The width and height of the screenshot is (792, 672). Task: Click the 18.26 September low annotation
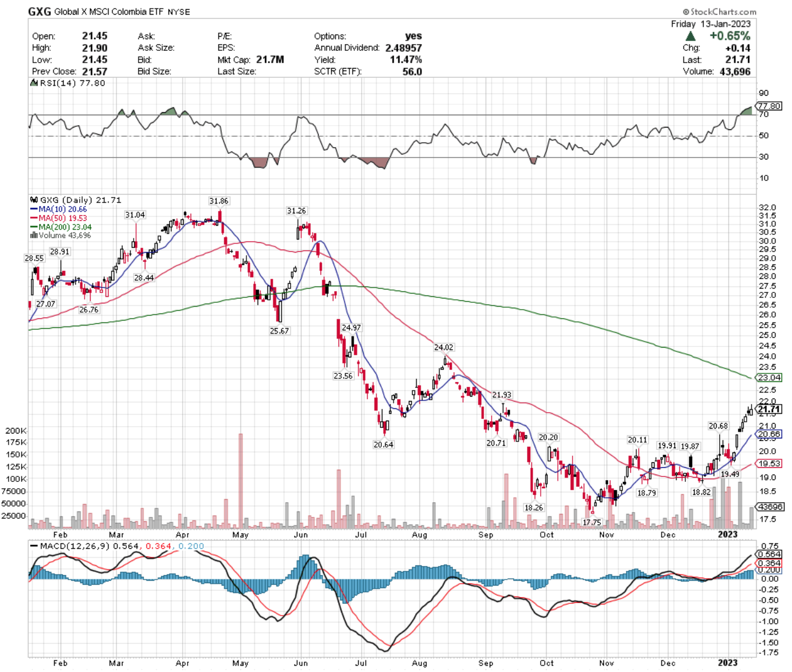[x=533, y=508]
